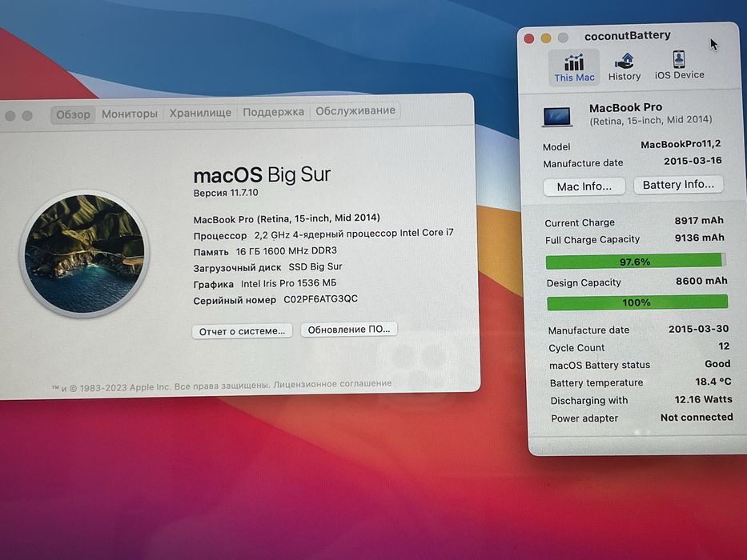The image size is (747, 560).
Task: Click Cycle Count value 12
Action: tap(724, 346)
